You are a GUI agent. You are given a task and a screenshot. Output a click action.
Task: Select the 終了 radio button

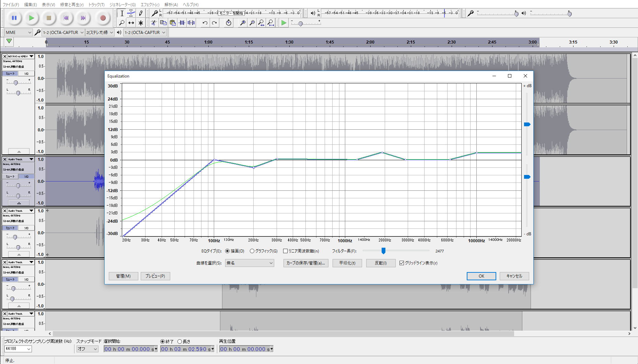pos(162,342)
